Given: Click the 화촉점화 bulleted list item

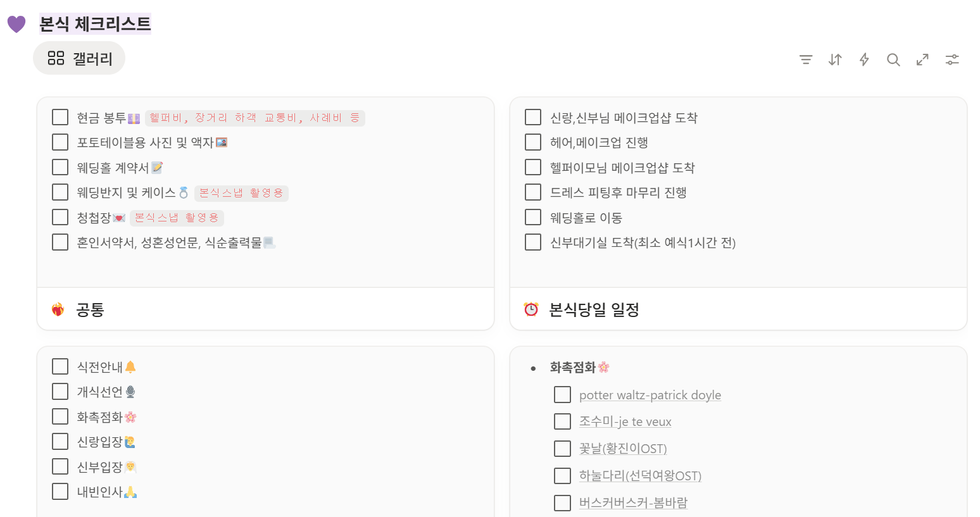Looking at the screenshot, I should click(x=575, y=367).
